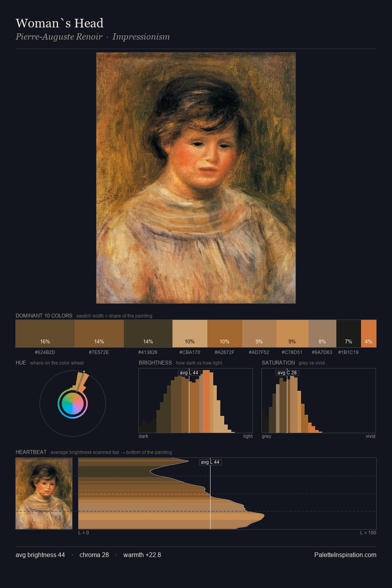Image resolution: width=392 pixels, height=588 pixels.
Task: Click the warmth +22.8 footer stat
Action: 142,555
